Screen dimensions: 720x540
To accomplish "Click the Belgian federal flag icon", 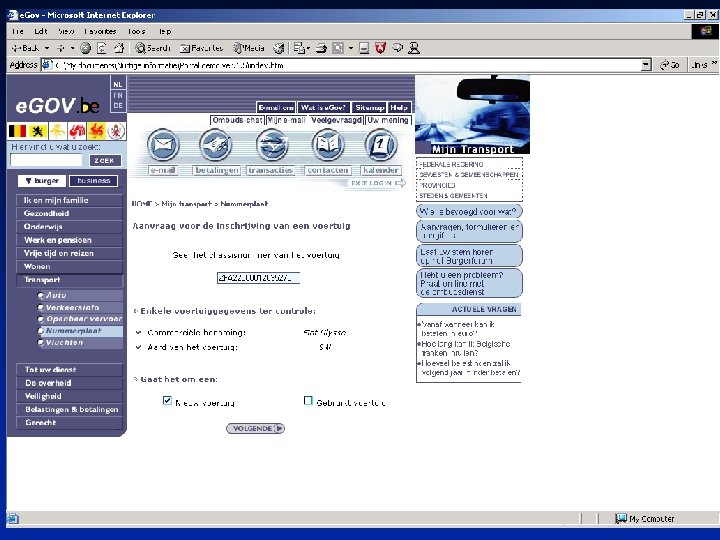I will coord(17,131).
